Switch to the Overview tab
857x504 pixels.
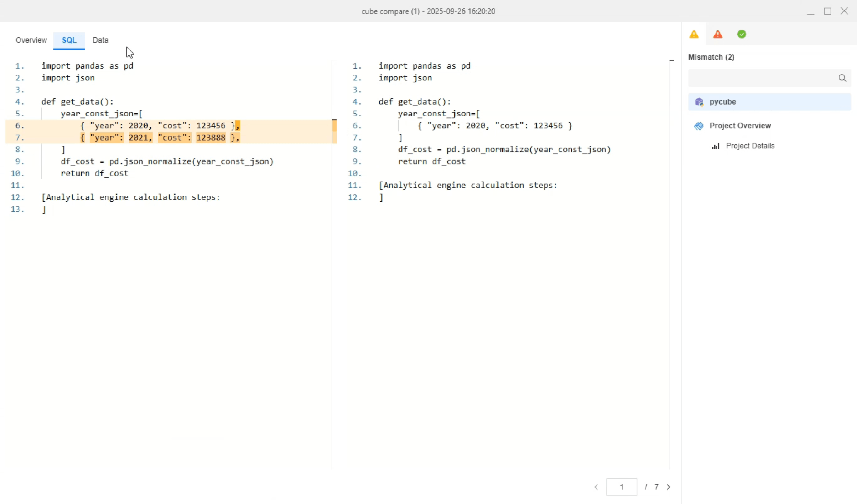coord(31,40)
